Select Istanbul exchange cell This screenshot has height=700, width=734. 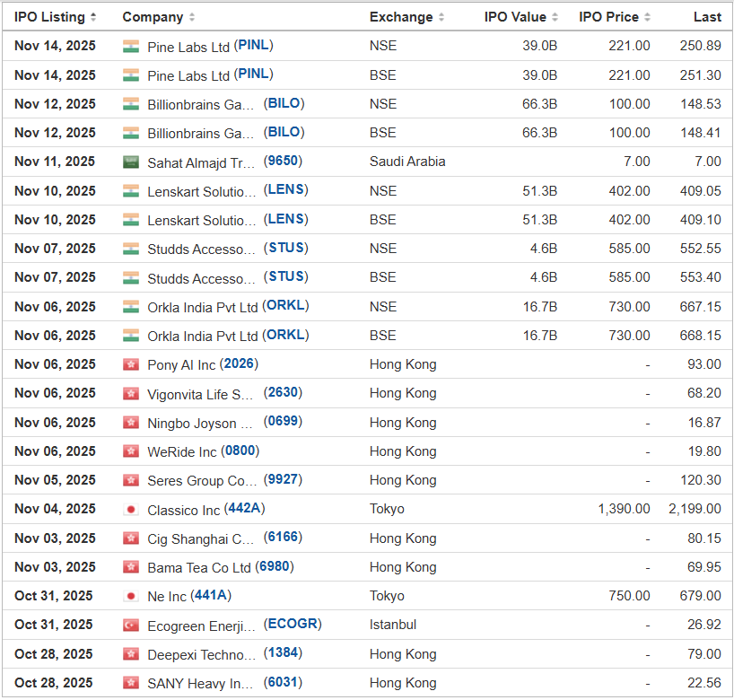point(393,626)
